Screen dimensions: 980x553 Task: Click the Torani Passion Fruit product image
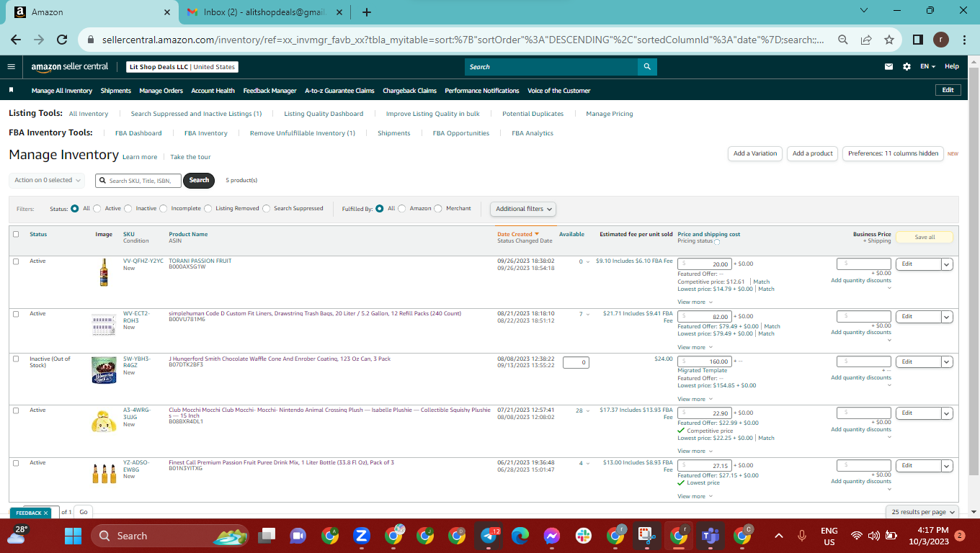coord(104,273)
